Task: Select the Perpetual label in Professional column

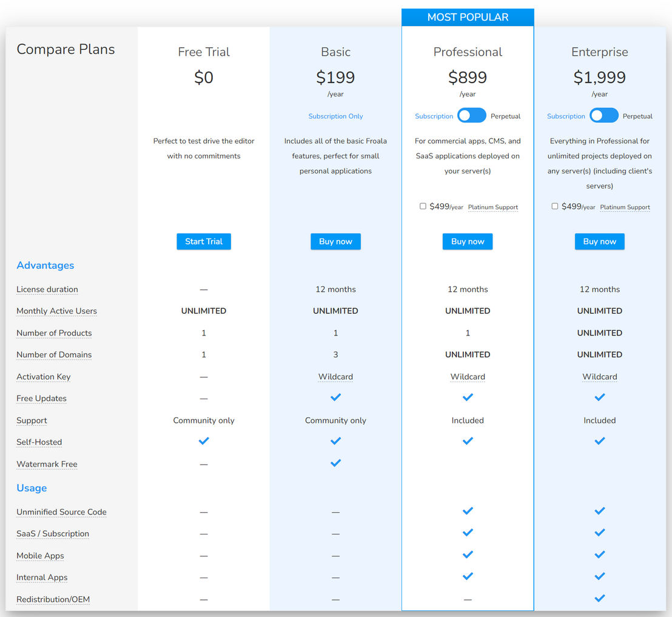Action: 506,116
